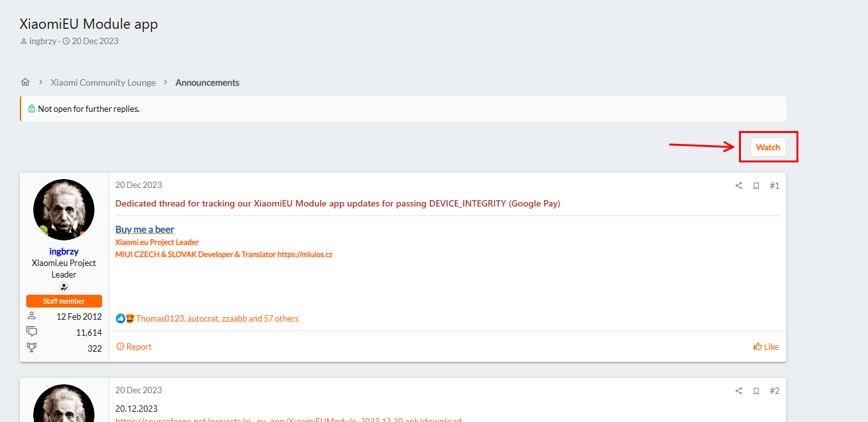Click the clock icon under the thread title
The width and height of the screenshot is (868, 422).
click(66, 42)
